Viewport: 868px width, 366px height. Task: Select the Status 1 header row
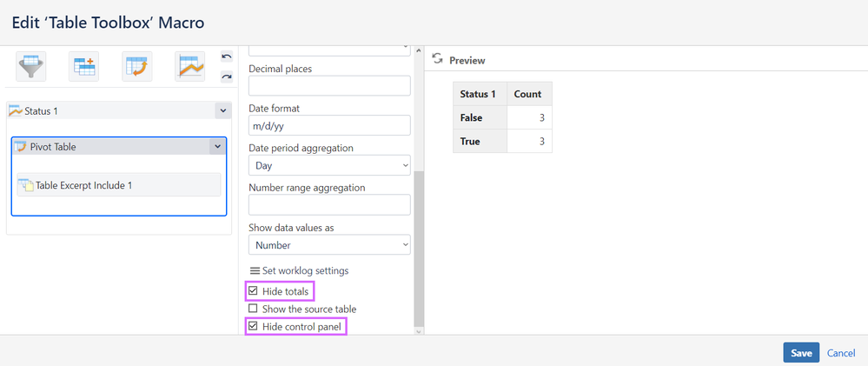tap(119, 110)
